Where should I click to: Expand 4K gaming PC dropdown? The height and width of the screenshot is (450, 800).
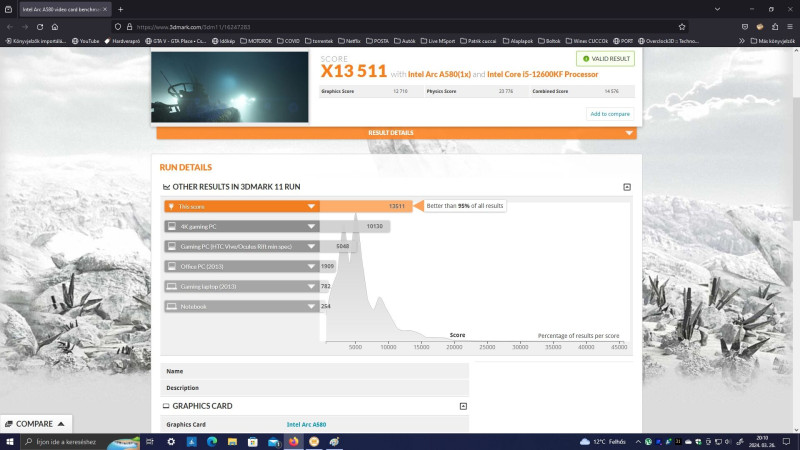click(x=311, y=227)
